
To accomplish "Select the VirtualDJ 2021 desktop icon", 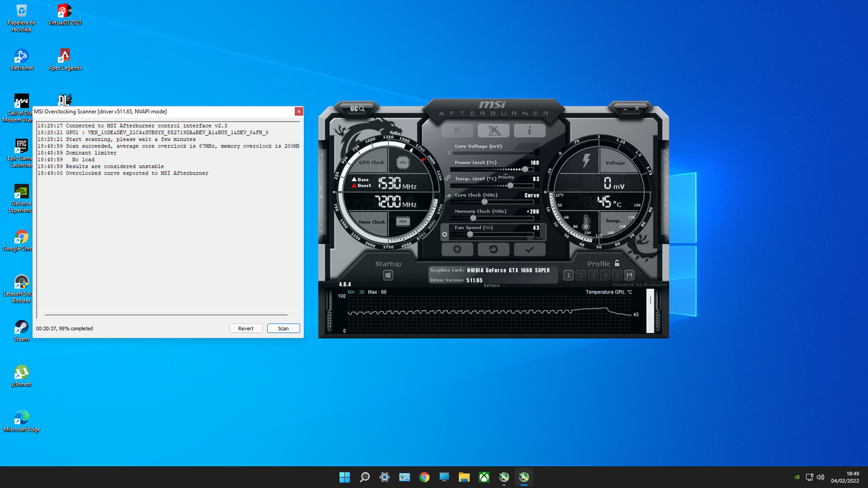I will tap(64, 15).
